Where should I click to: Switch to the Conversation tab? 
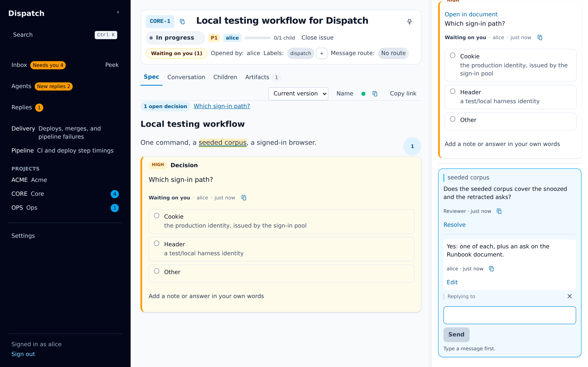[x=186, y=77]
